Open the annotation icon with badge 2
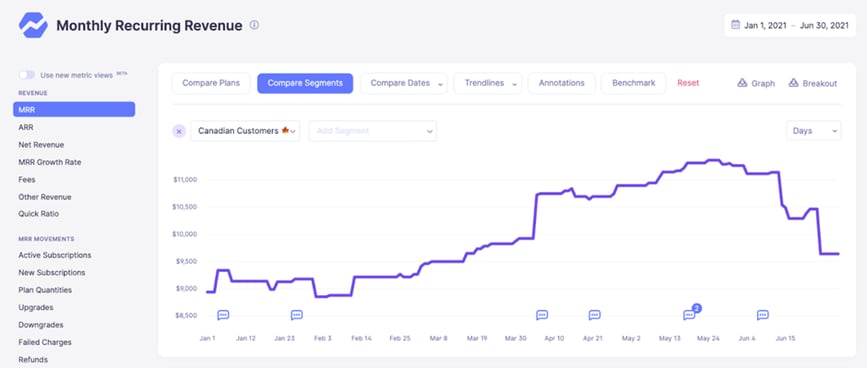Screen dimensions: 867x368 (x=690, y=314)
